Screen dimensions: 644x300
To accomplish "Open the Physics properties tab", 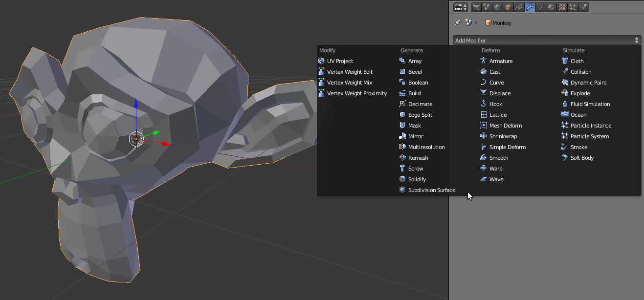I will click(583, 7).
